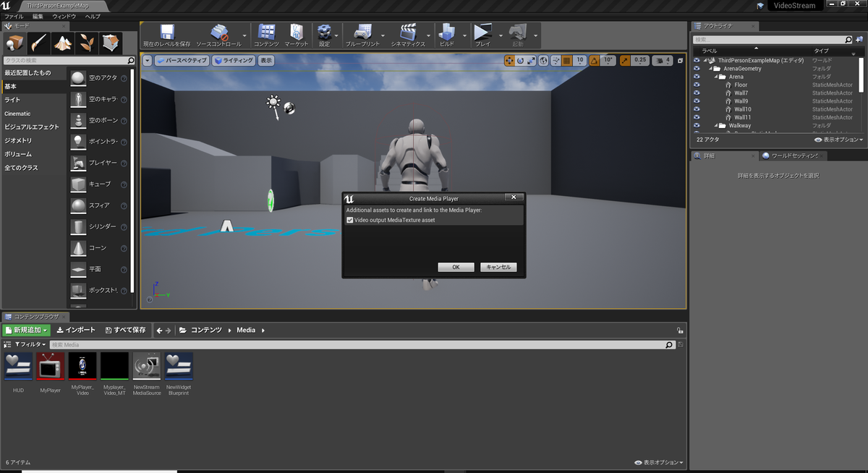Open the Cinematics clapperboard icon
This screenshot has height=473, width=868.
click(x=409, y=35)
